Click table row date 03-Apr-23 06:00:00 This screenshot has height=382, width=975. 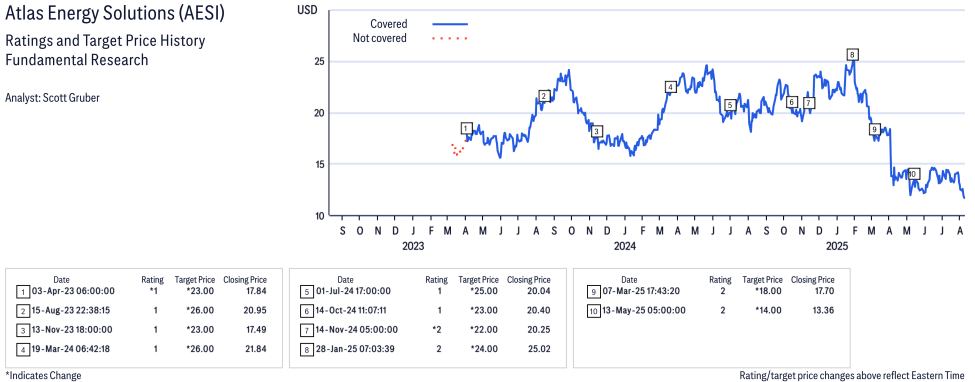pyautogui.click(x=73, y=291)
